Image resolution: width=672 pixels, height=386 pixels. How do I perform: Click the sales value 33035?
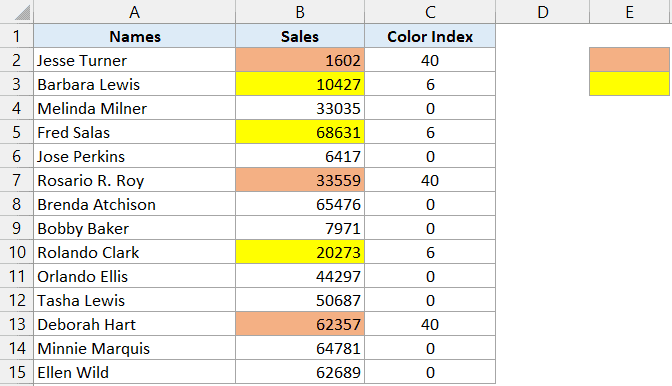click(x=300, y=108)
